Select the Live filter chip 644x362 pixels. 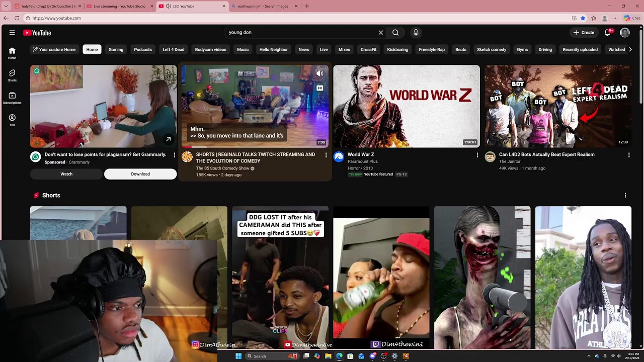pyautogui.click(x=324, y=49)
